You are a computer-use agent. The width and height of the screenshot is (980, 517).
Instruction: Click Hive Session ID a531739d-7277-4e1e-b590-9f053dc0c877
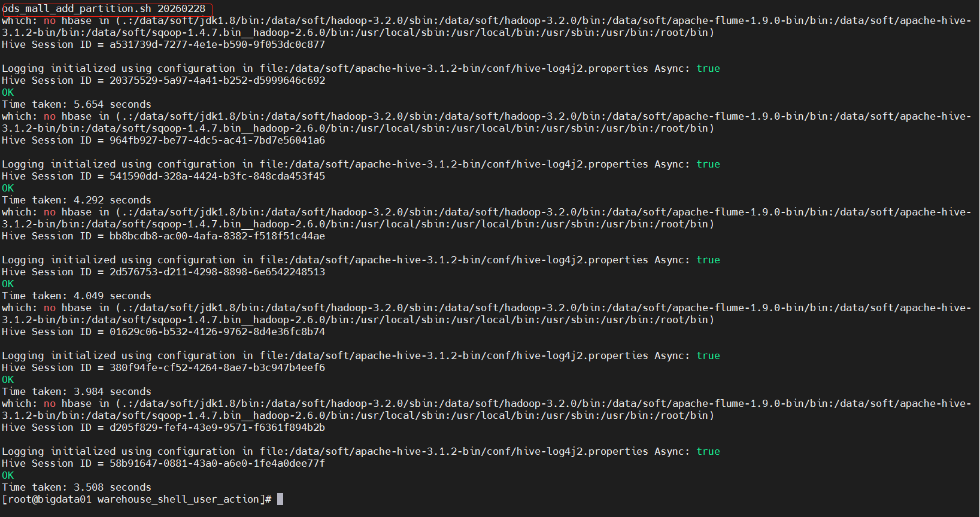163,44
